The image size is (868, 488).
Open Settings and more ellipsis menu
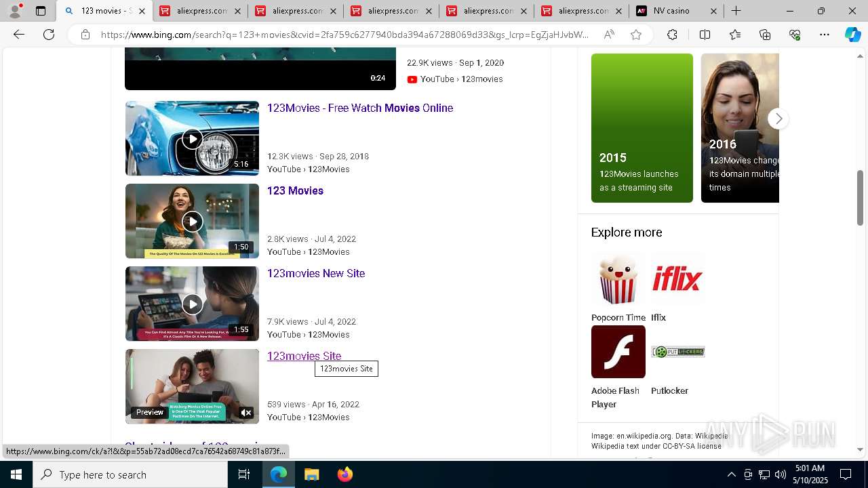click(825, 35)
